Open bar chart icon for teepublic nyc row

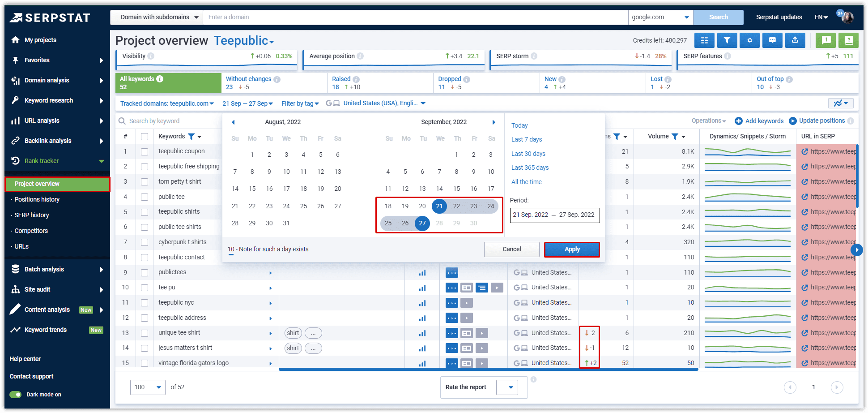coord(422,303)
